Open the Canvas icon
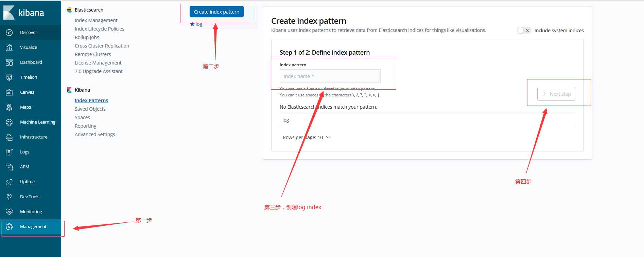Screen dimensions: 644x257 coord(9,92)
